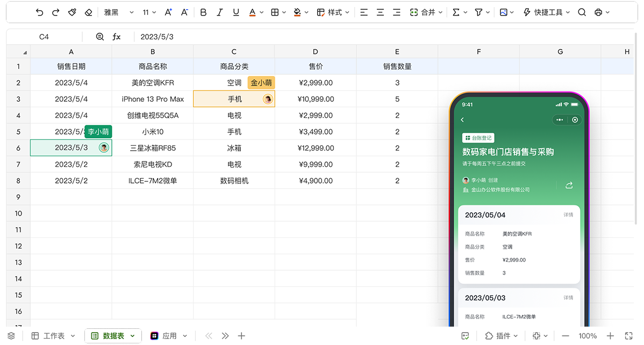
Task: Toggle italic formatting
Action: (219, 12)
